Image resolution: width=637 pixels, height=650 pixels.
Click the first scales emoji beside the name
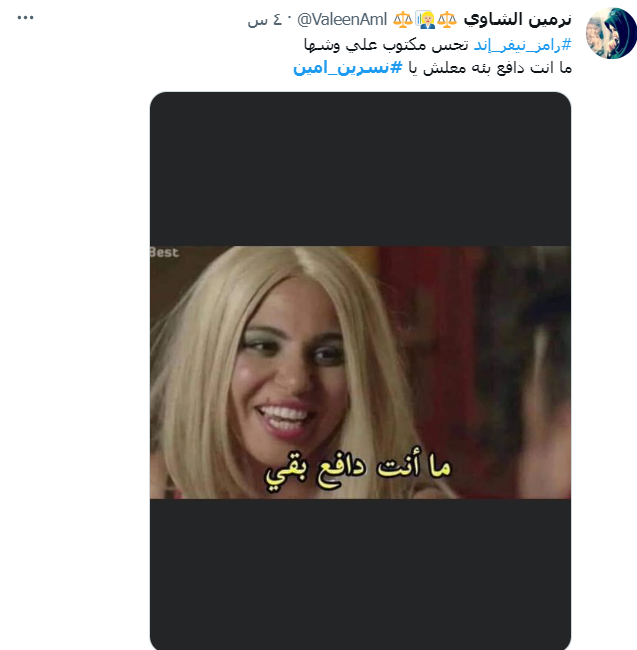point(447,19)
